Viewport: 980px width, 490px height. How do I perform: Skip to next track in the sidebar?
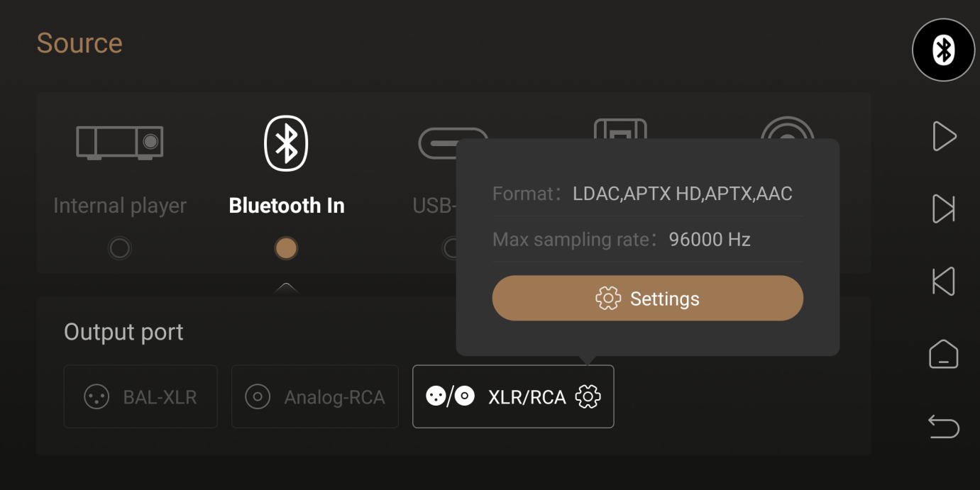coord(943,209)
